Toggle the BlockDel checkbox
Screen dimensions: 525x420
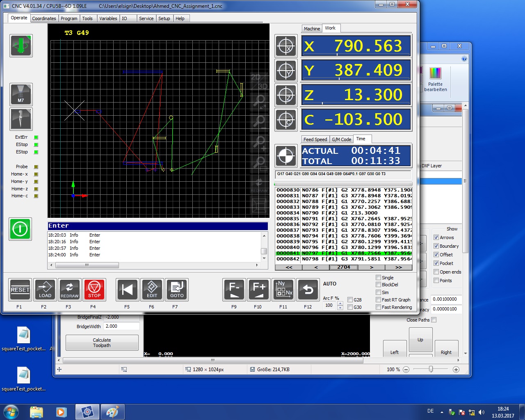point(378,285)
